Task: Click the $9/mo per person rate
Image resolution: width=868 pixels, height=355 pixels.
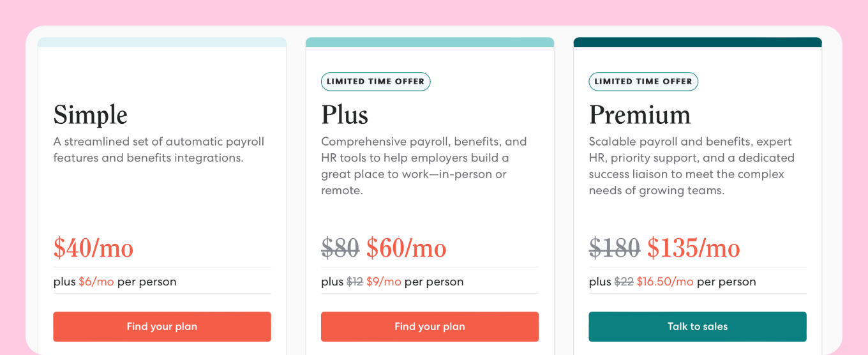Action: point(384,282)
